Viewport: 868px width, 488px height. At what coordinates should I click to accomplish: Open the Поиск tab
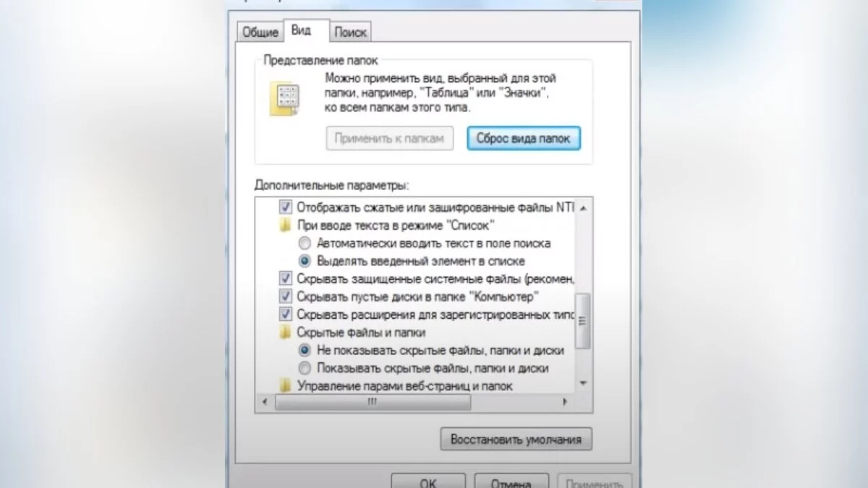click(351, 32)
